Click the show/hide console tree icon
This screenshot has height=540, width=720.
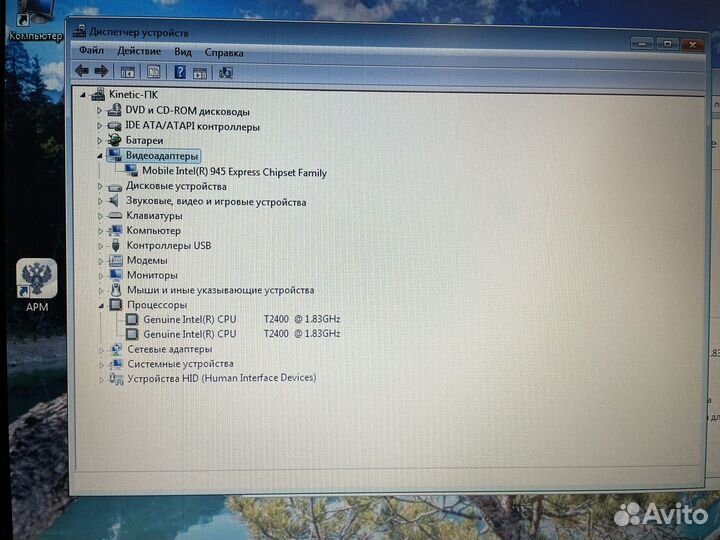tap(127, 72)
